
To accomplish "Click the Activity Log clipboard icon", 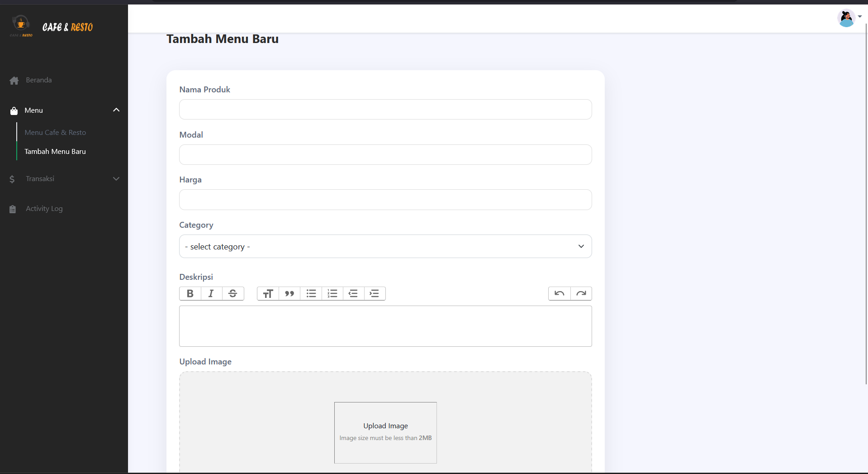I will click(x=13, y=209).
